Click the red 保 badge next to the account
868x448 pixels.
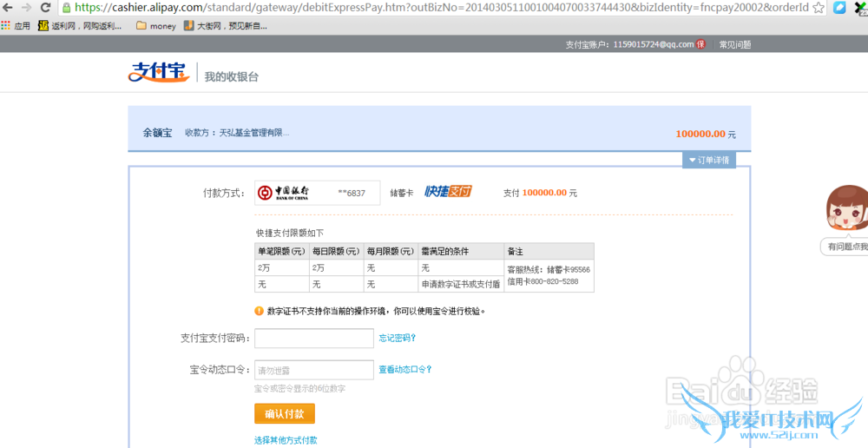[x=700, y=44]
